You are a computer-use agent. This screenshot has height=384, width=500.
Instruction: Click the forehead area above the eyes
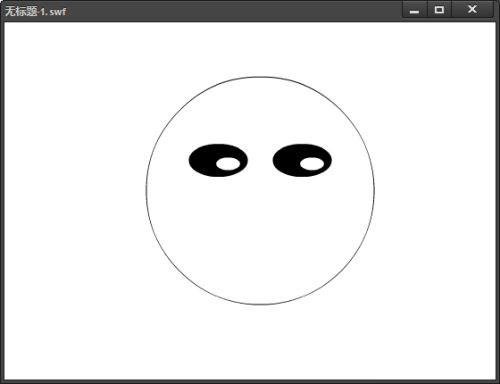pyautogui.click(x=260, y=113)
